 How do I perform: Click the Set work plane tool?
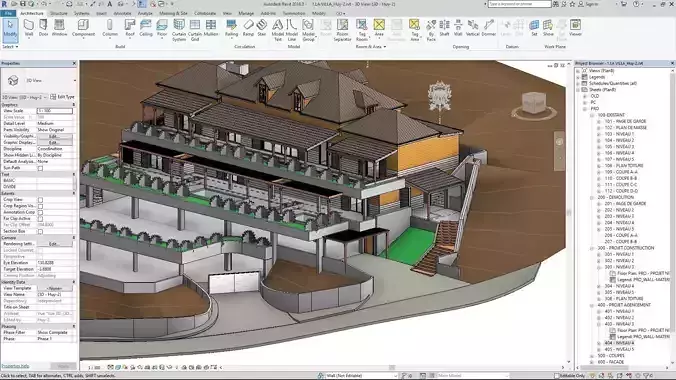tap(534, 28)
